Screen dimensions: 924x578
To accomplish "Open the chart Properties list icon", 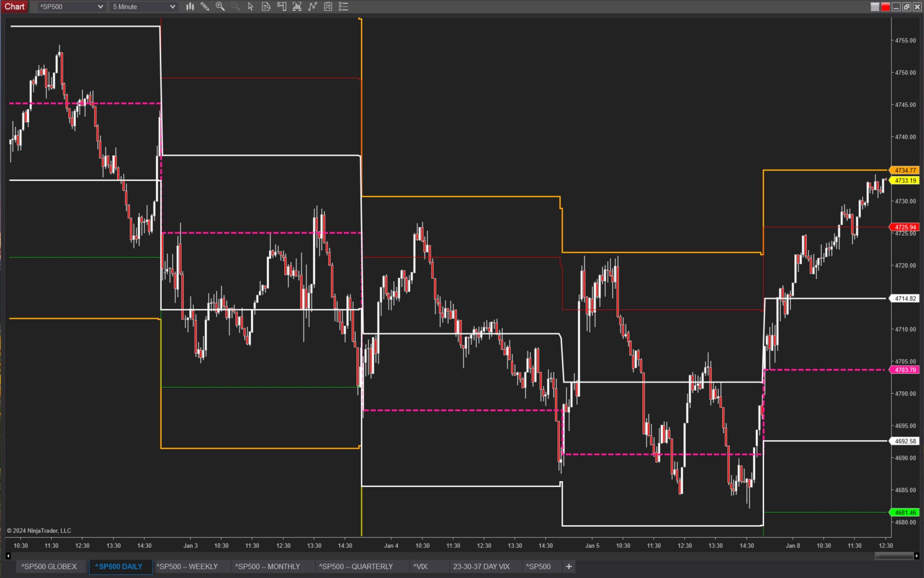I will (x=343, y=7).
